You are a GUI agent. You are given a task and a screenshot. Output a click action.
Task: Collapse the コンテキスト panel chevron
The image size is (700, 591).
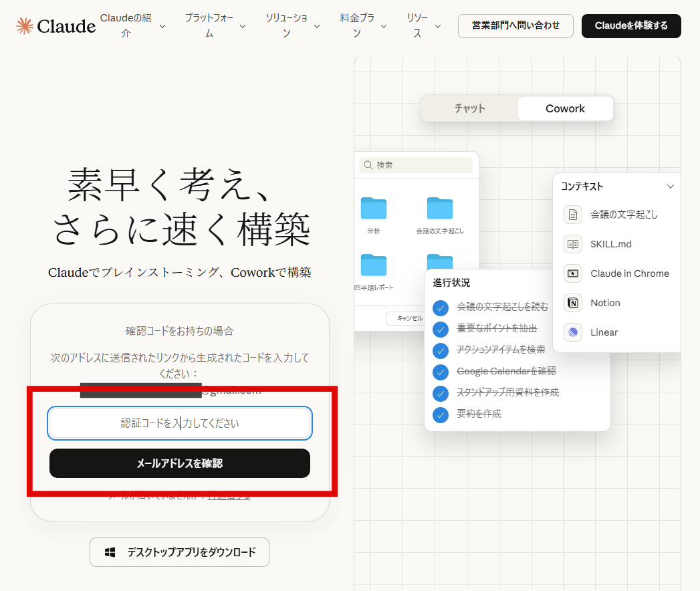671,187
